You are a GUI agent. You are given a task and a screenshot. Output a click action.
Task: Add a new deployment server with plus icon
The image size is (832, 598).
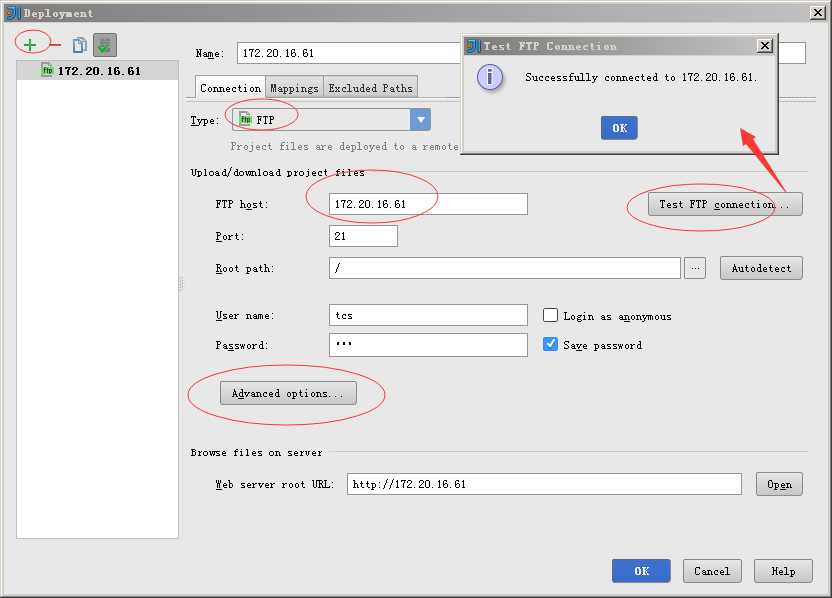click(x=30, y=45)
